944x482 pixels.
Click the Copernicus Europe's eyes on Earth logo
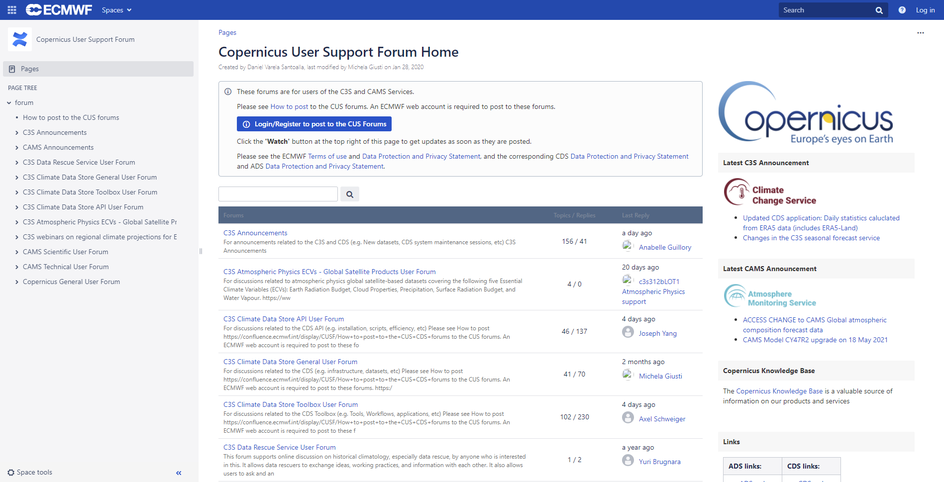point(806,114)
